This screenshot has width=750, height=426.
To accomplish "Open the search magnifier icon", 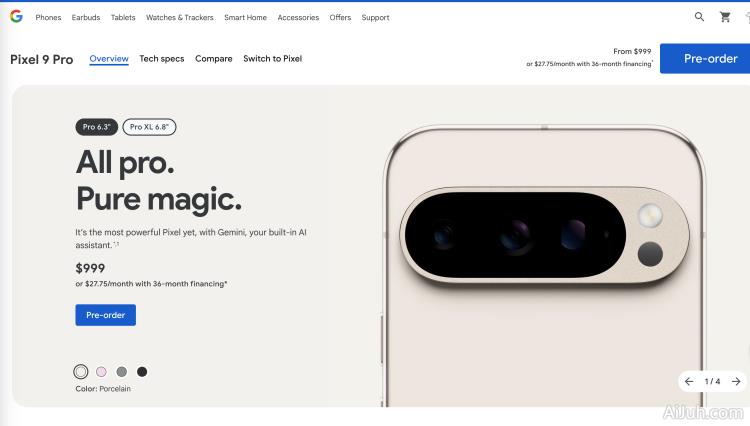I will click(x=699, y=17).
